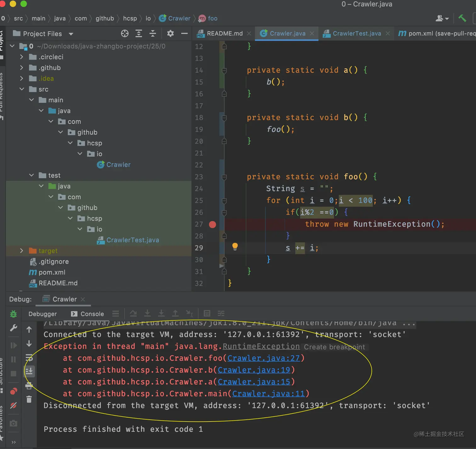Toggle mute breakpoints in debug sidebar
Screen dimensions: 476x449
point(14,406)
